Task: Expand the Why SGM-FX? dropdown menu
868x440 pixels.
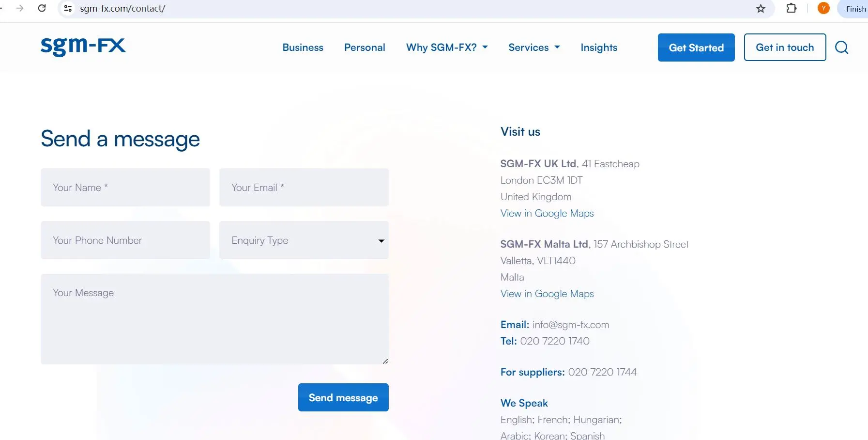Action: [447, 47]
